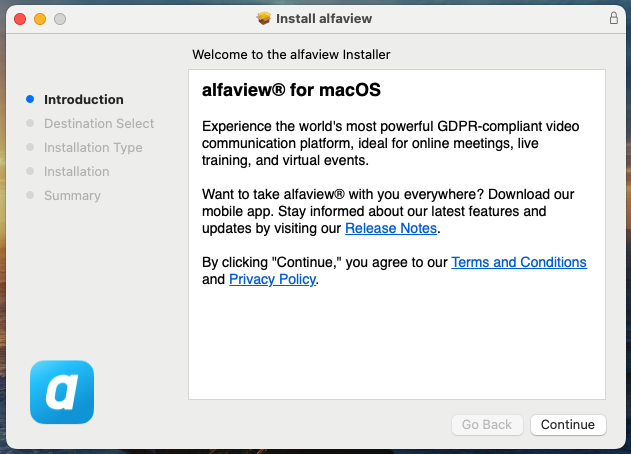Click the installer package icon in title
This screenshot has width=631, height=454.
(x=264, y=18)
